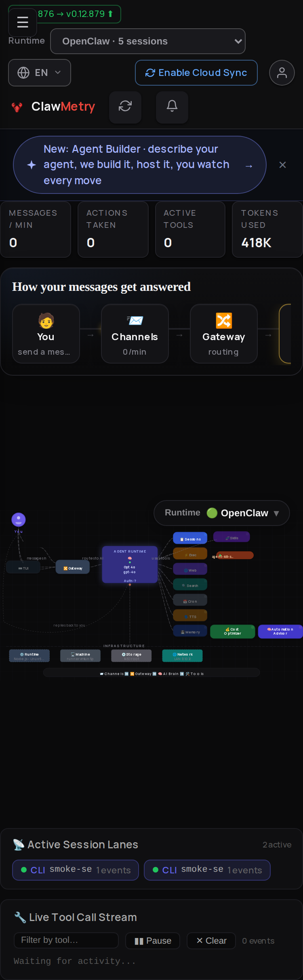Clear the tool call stream

point(211,941)
